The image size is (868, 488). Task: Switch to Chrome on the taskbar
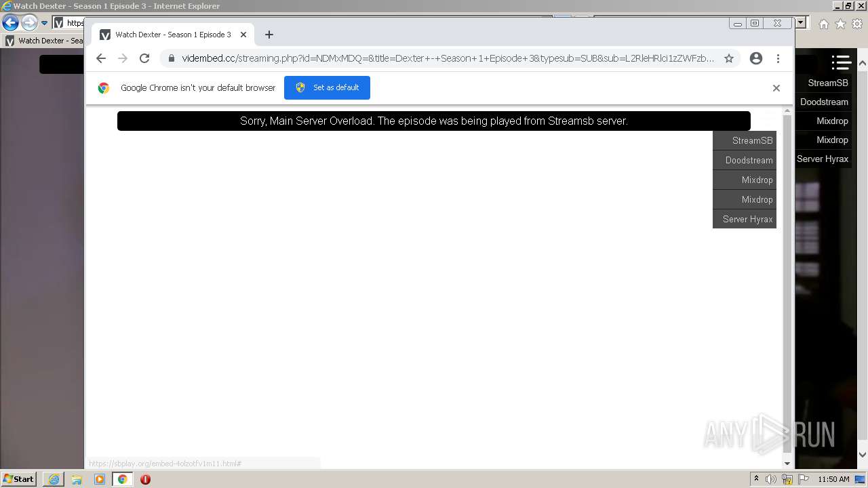tap(122, 479)
